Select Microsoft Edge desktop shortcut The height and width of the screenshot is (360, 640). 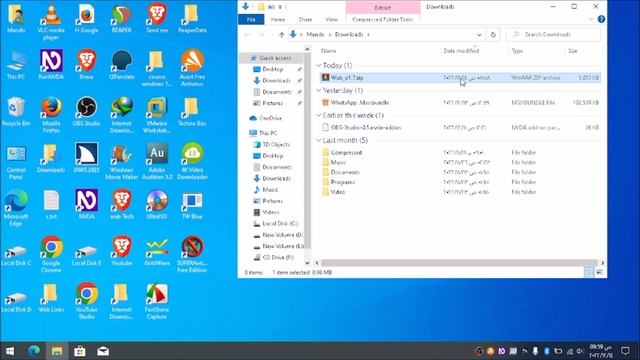click(x=16, y=208)
